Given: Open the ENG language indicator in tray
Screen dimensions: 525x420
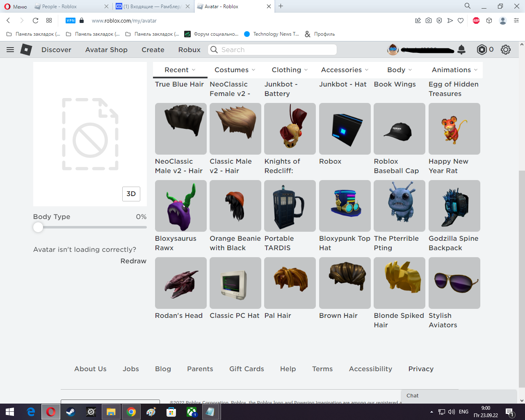Looking at the screenshot, I should 463,412.
